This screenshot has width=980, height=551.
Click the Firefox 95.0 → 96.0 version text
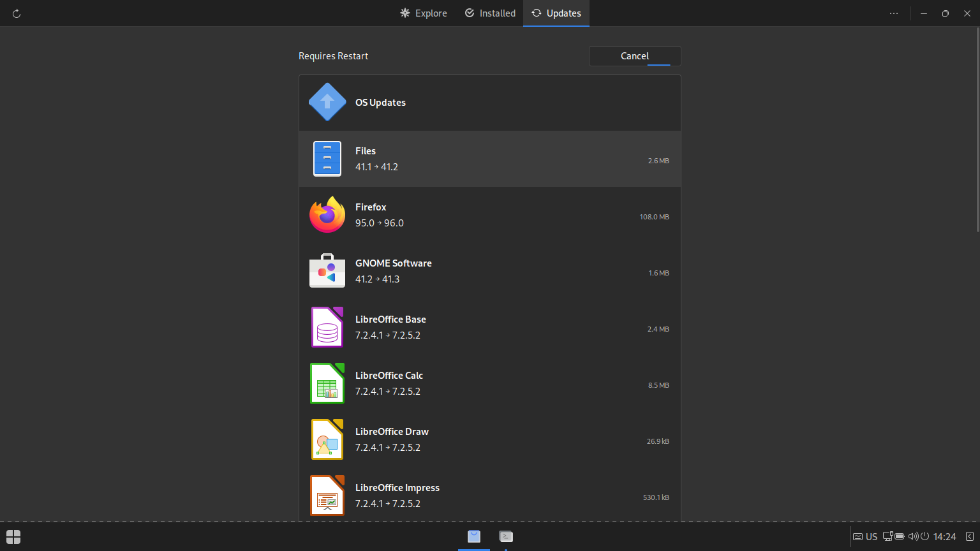380,223
